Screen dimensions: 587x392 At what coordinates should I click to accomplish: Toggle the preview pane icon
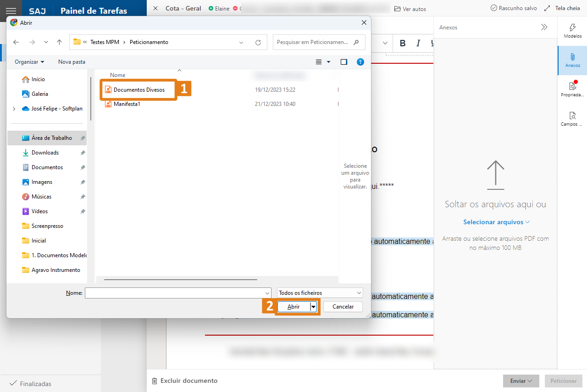pos(344,62)
